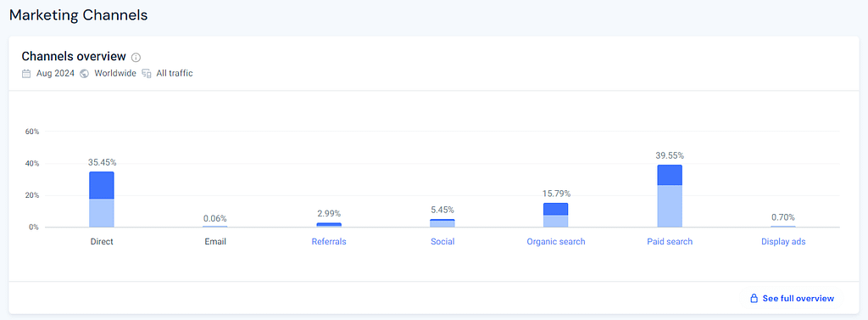The height and width of the screenshot is (320, 868).
Task: Click the 40% y-axis label
Action: pyautogui.click(x=32, y=164)
